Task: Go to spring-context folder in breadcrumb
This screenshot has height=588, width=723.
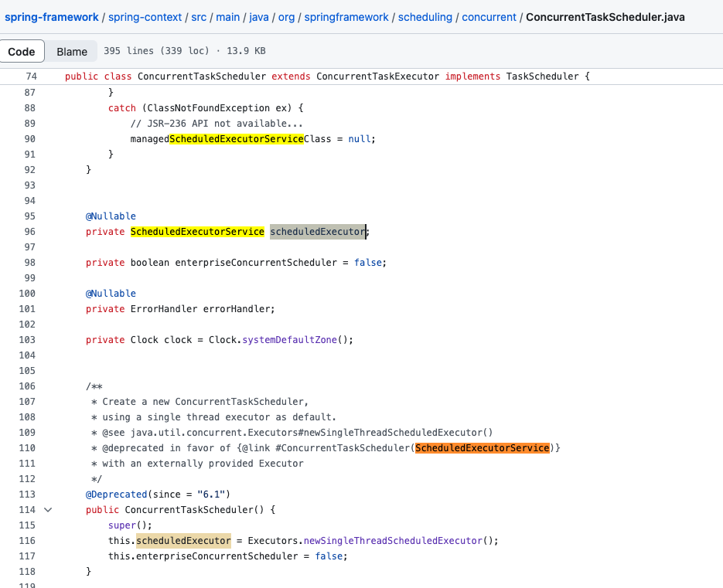Action: pyautogui.click(x=145, y=17)
